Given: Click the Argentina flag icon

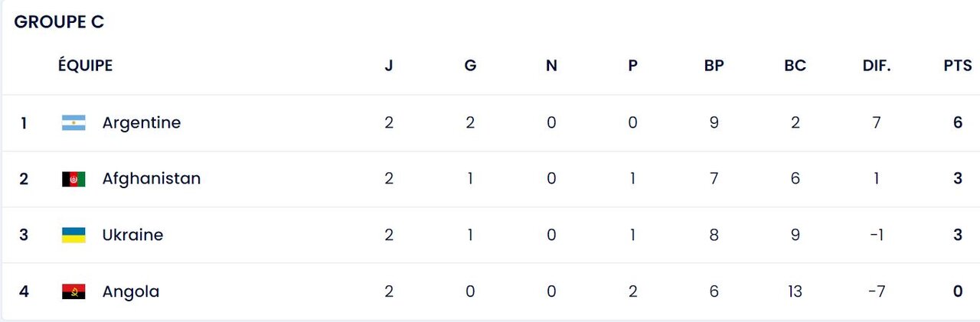Looking at the screenshot, I should (73, 123).
